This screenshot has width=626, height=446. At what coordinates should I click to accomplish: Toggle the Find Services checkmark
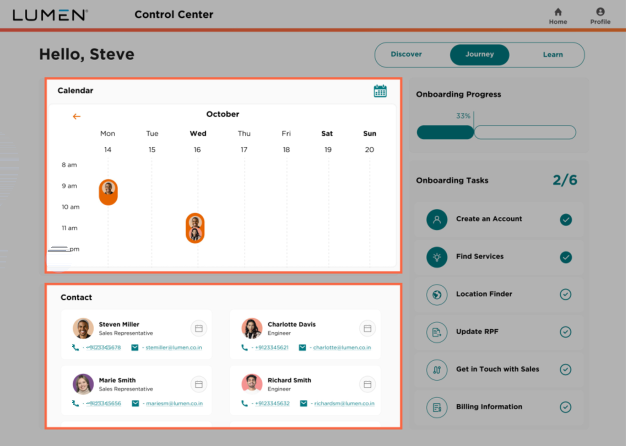point(566,257)
